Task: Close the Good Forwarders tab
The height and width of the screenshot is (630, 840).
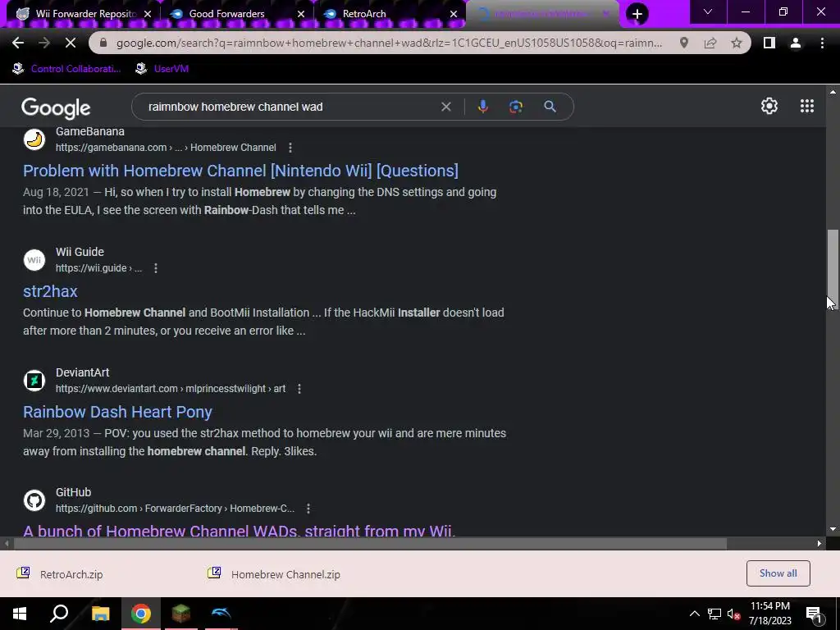Action: coord(301,14)
